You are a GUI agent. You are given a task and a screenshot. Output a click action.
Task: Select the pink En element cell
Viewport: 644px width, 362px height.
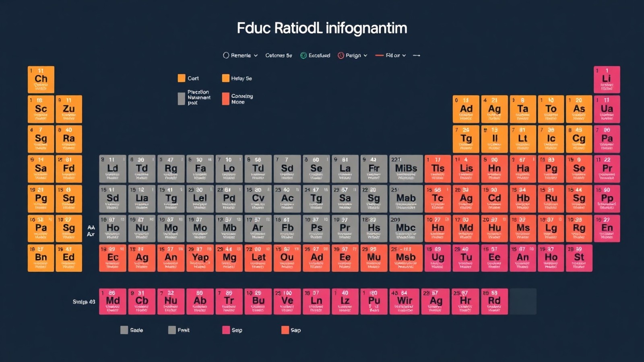pyautogui.click(x=607, y=228)
